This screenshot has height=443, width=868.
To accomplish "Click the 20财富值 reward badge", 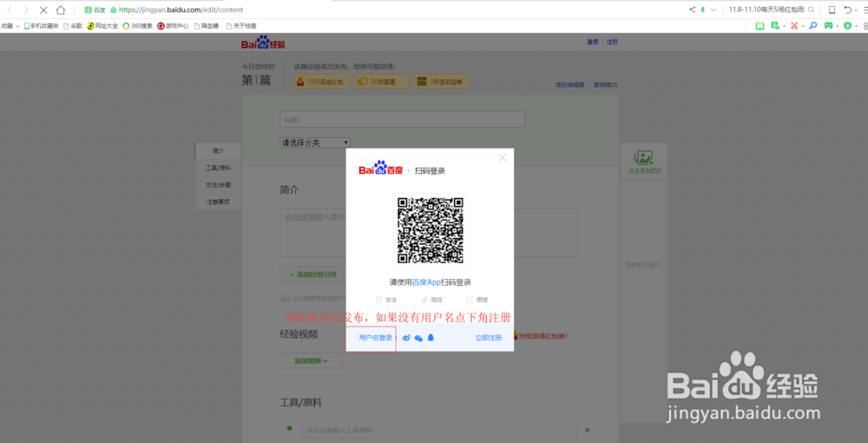I will [381, 82].
